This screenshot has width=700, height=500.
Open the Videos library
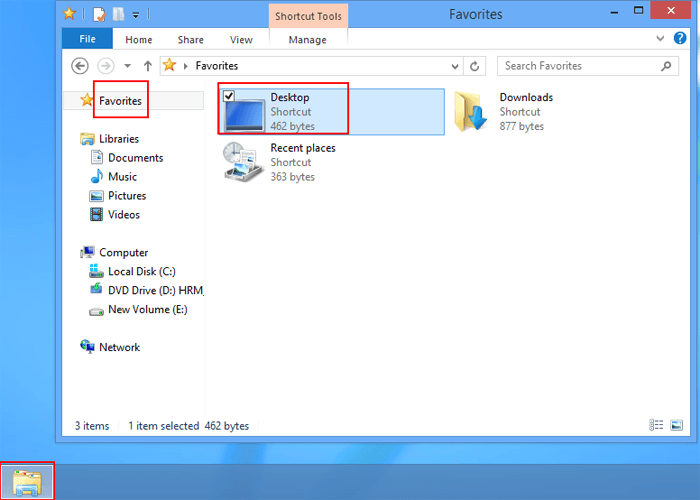click(124, 215)
